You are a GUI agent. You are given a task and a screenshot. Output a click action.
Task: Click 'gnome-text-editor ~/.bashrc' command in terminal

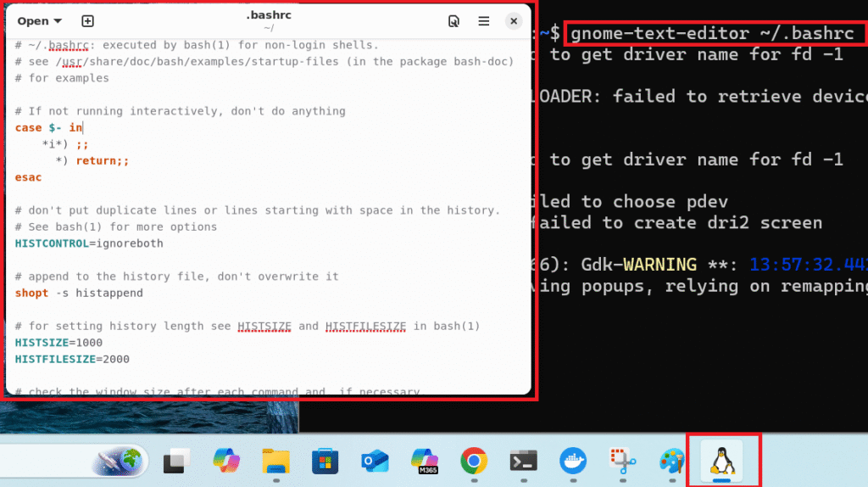[x=712, y=33]
